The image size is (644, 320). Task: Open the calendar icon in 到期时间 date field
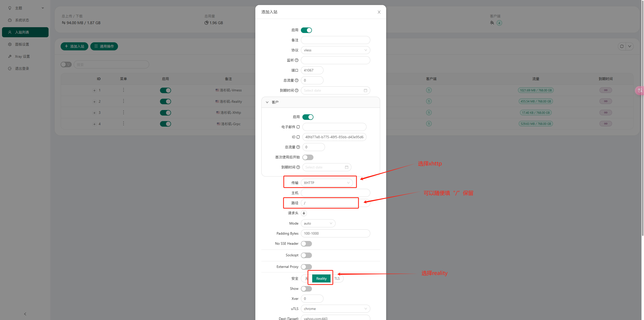pos(365,90)
